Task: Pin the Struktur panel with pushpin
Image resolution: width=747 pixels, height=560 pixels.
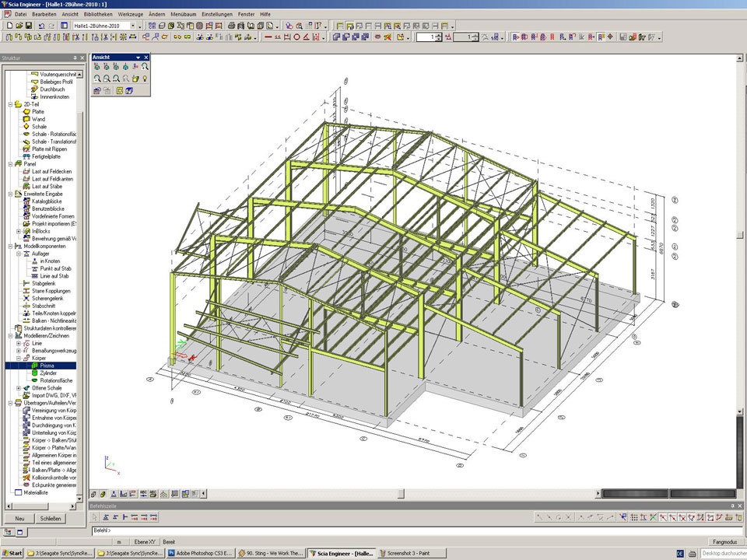Action: 75,58
